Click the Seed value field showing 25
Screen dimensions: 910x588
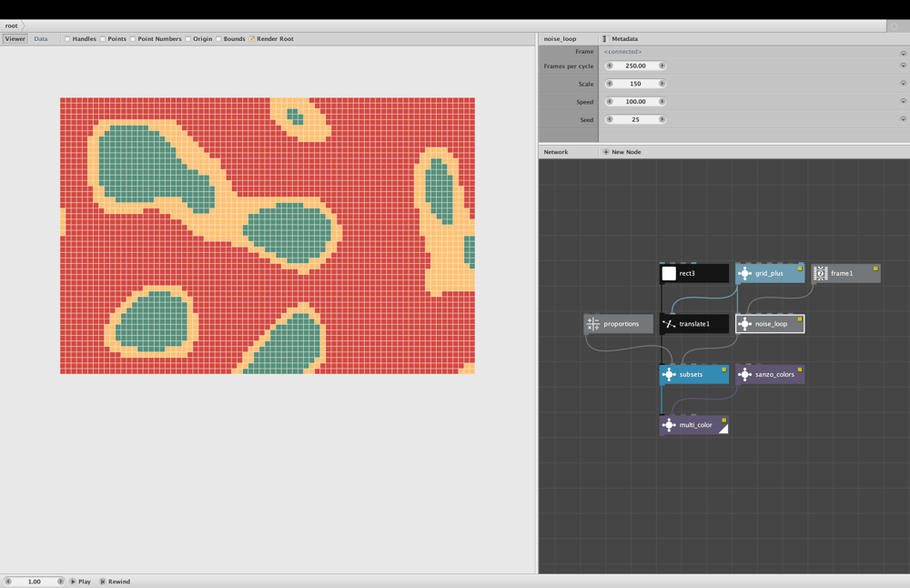coord(635,119)
